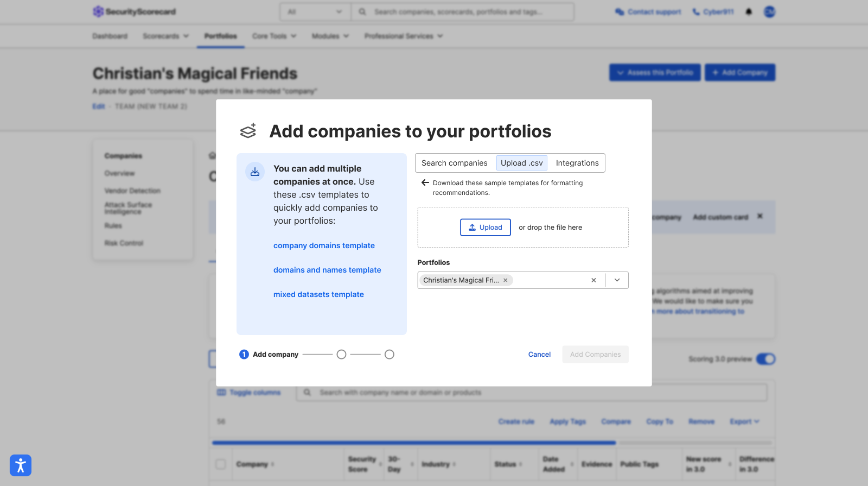This screenshot has height=486, width=868.
Task: Download the mixed datasets template
Action: [x=318, y=294]
